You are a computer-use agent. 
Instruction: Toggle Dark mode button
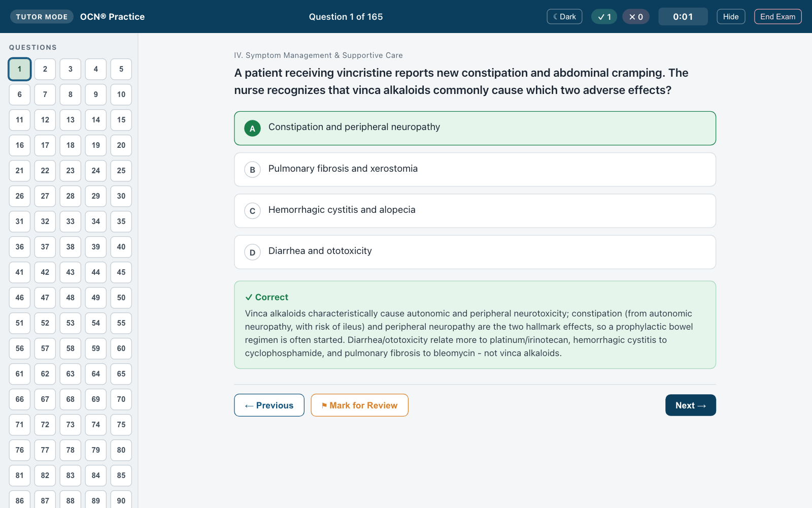tap(564, 17)
